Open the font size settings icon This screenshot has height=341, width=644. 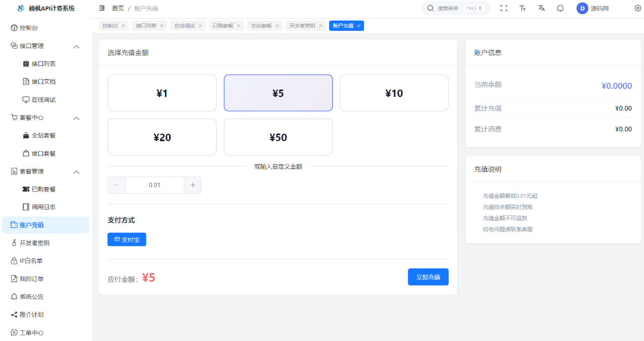522,8
